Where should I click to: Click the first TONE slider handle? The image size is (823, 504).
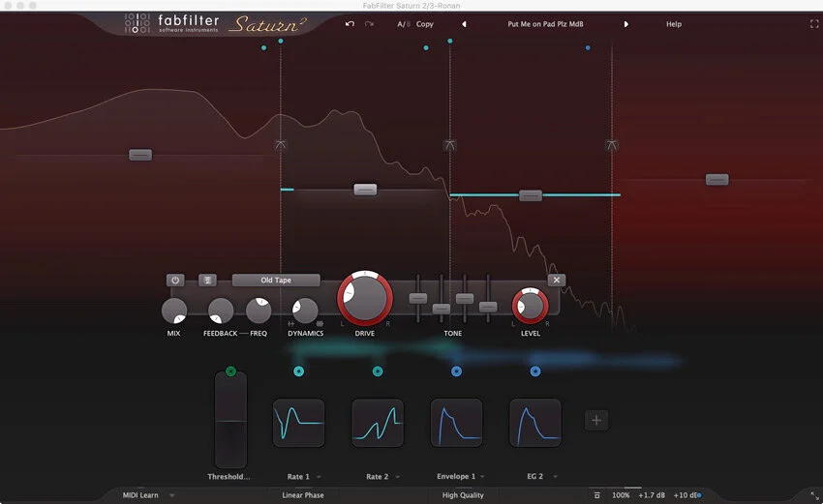click(418, 298)
